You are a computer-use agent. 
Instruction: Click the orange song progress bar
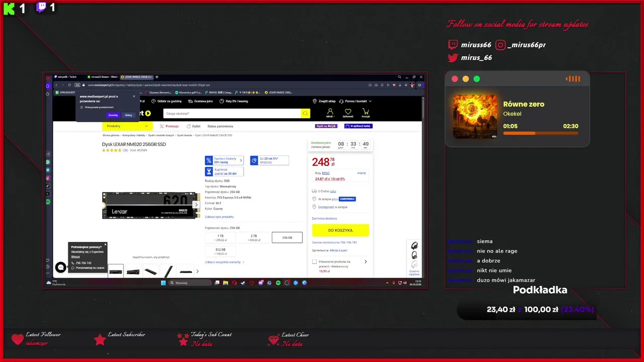pos(540,133)
